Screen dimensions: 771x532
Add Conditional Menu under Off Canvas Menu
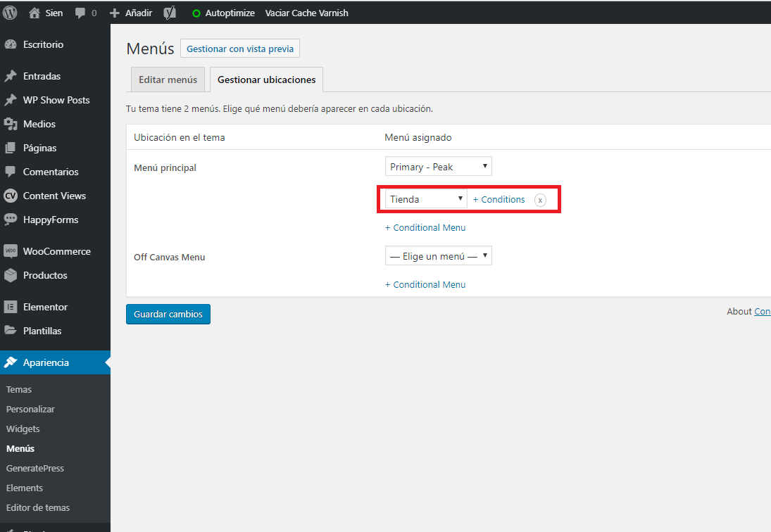pos(425,284)
